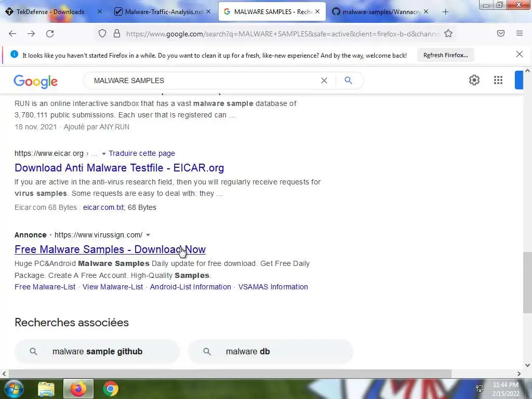Open Free Malware Samples - Download Now
This screenshot has height=399, width=532.
(x=110, y=249)
